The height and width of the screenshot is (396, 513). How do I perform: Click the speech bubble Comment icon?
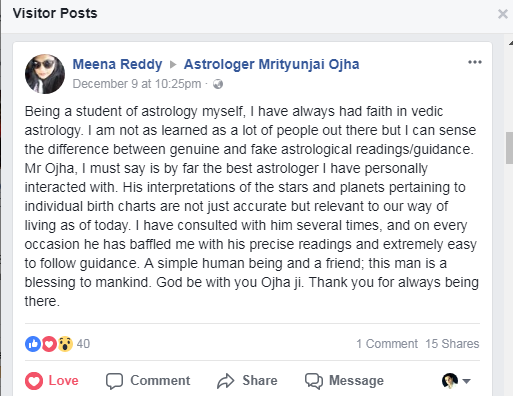(114, 381)
